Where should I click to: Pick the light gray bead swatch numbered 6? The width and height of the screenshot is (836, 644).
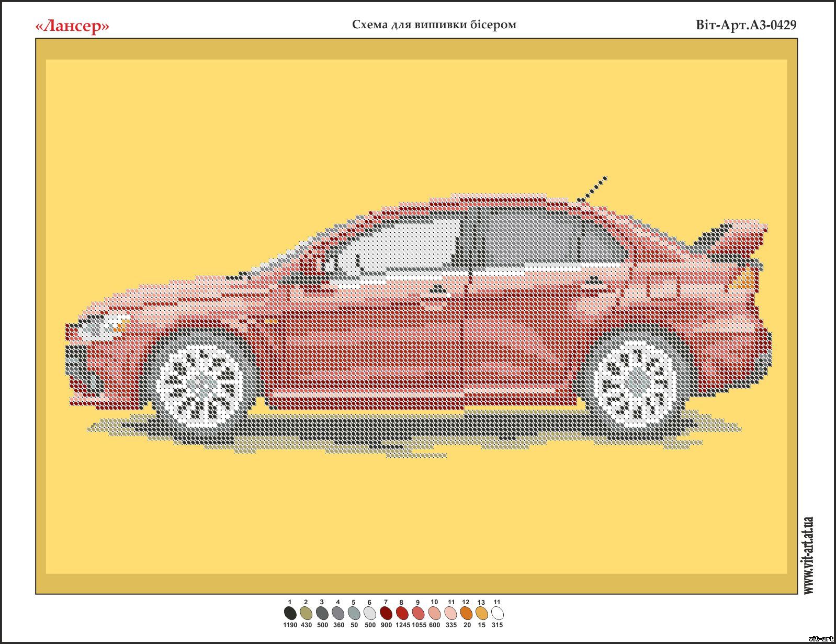[370, 613]
